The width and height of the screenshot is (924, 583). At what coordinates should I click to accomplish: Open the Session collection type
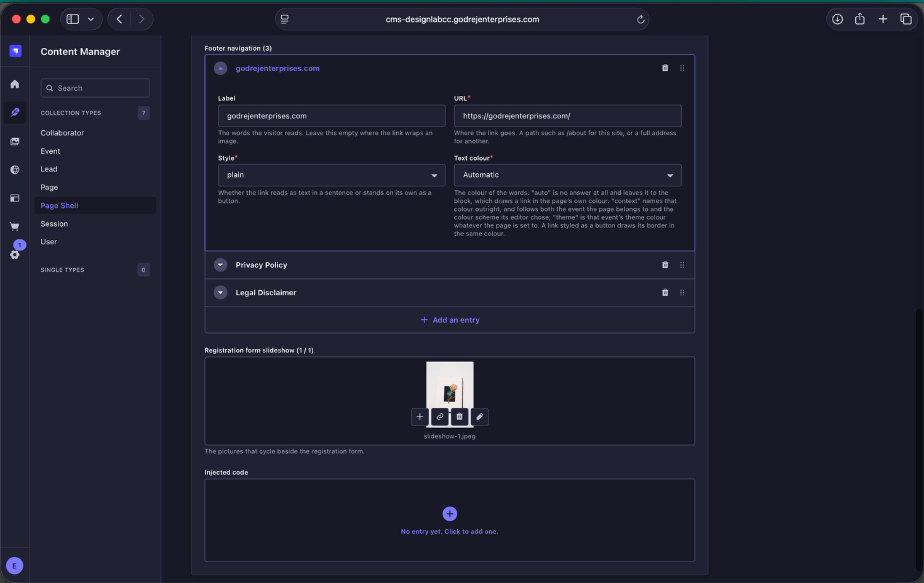click(54, 224)
